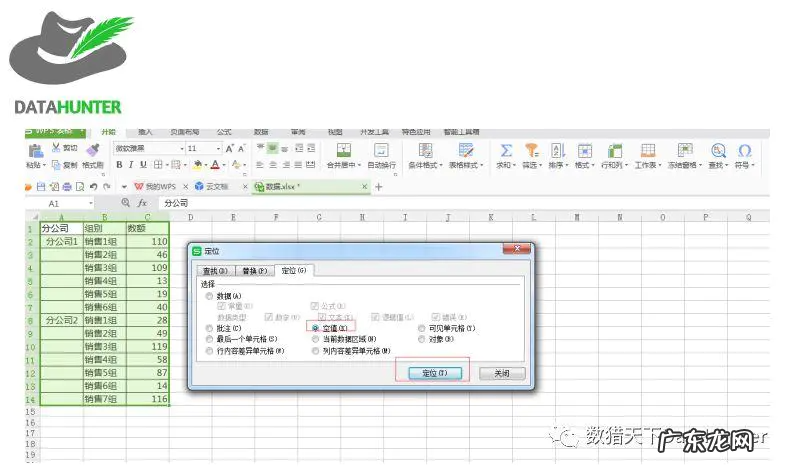
Task: Open the 我的WPS document tab
Action: tap(161, 187)
